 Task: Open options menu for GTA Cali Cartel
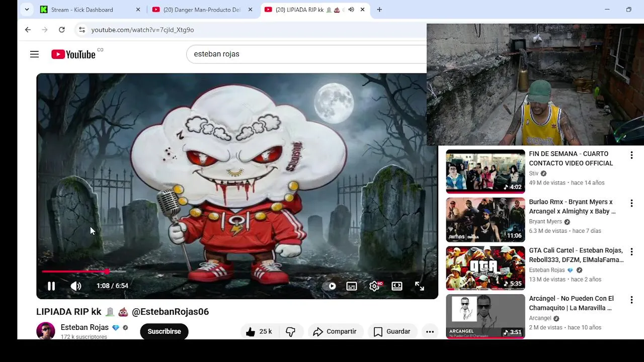click(x=631, y=252)
